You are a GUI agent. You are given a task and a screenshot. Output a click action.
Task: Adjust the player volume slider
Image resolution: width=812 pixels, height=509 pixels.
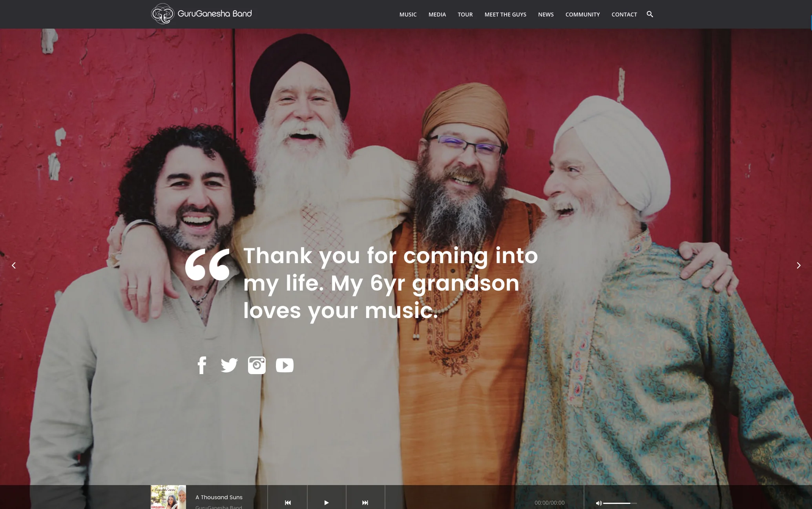click(620, 503)
